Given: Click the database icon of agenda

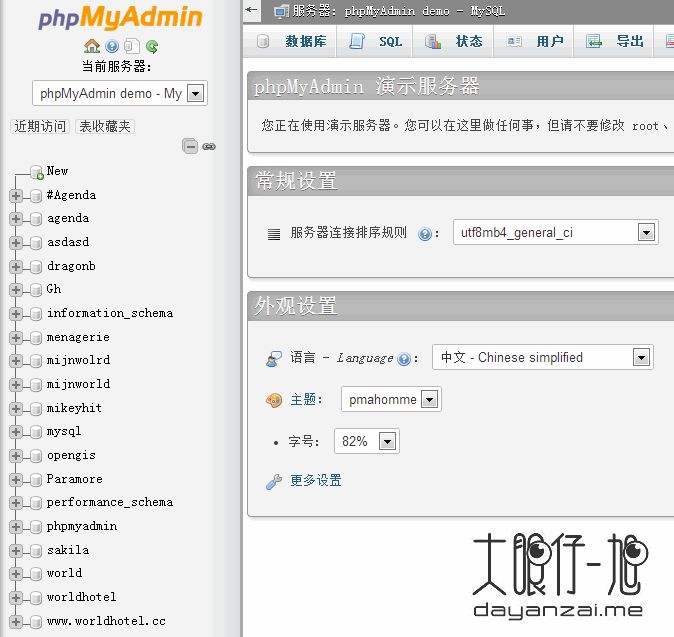Looking at the screenshot, I should tap(36, 219).
